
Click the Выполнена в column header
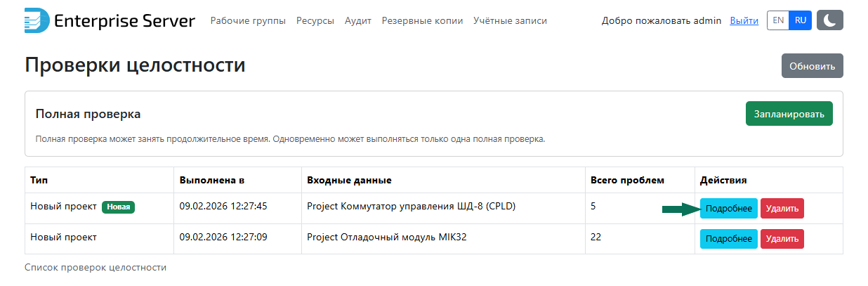[212, 181]
